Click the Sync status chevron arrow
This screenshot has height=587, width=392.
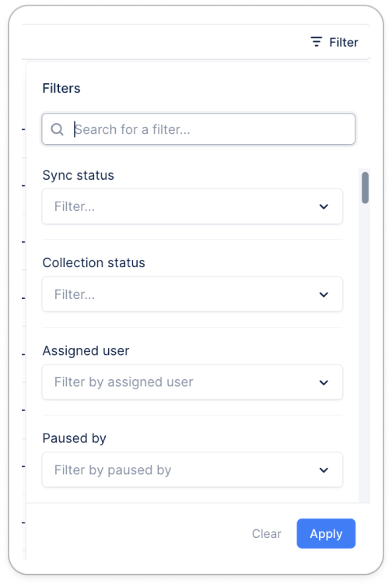pyautogui.click(x=324, y=206)
